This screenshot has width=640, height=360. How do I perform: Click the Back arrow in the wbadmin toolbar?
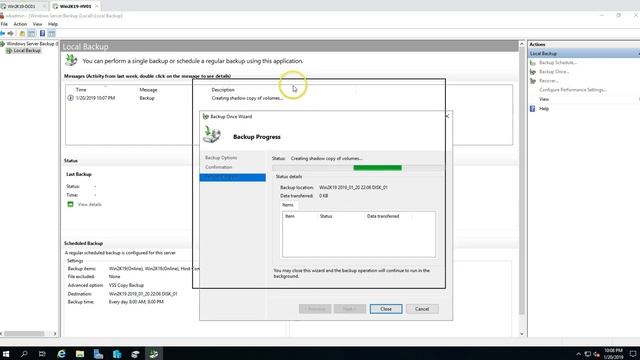(x=2, y=33)
